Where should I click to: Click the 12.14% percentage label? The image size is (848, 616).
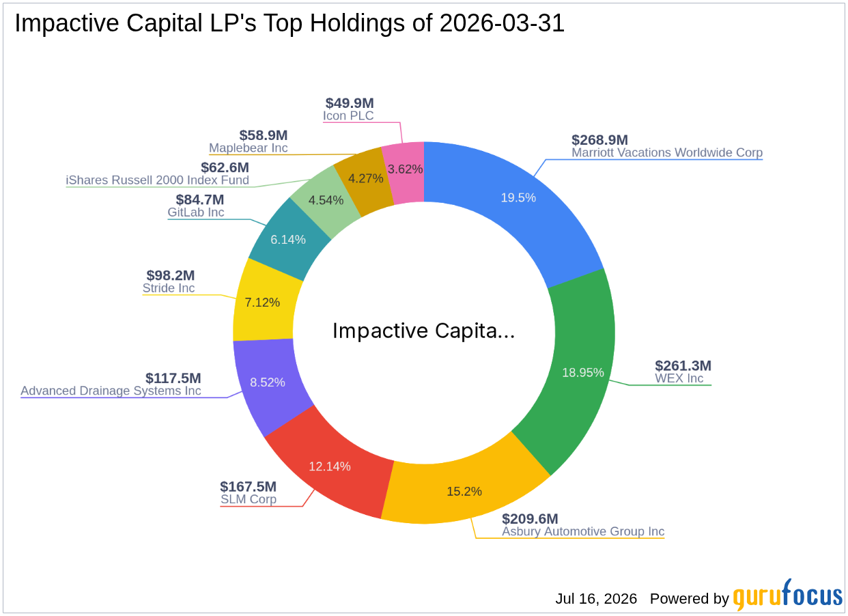(x=329, y=466)
